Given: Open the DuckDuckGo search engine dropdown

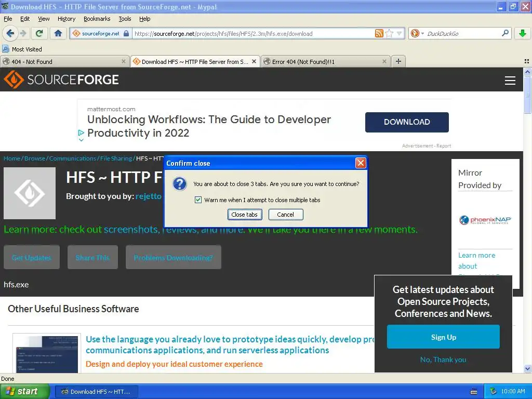Looking at the screenshot, I should tap(417, 33).
